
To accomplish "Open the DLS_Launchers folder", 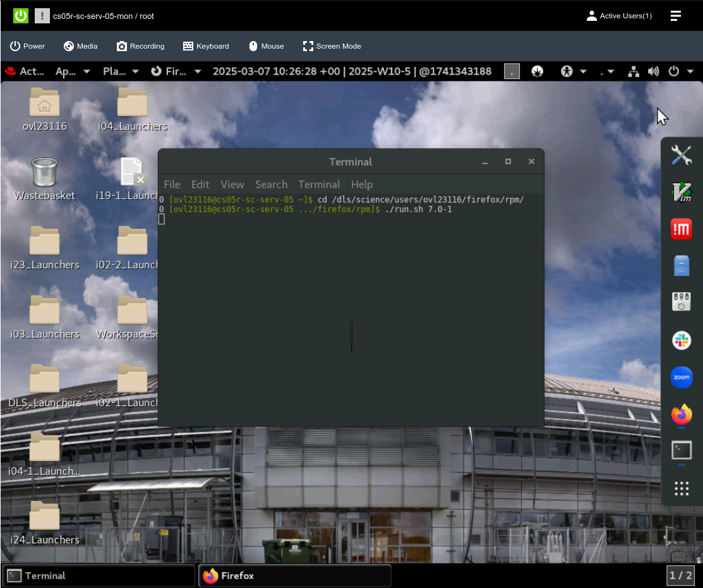I will pyautogui.click(x=44, y=386).
